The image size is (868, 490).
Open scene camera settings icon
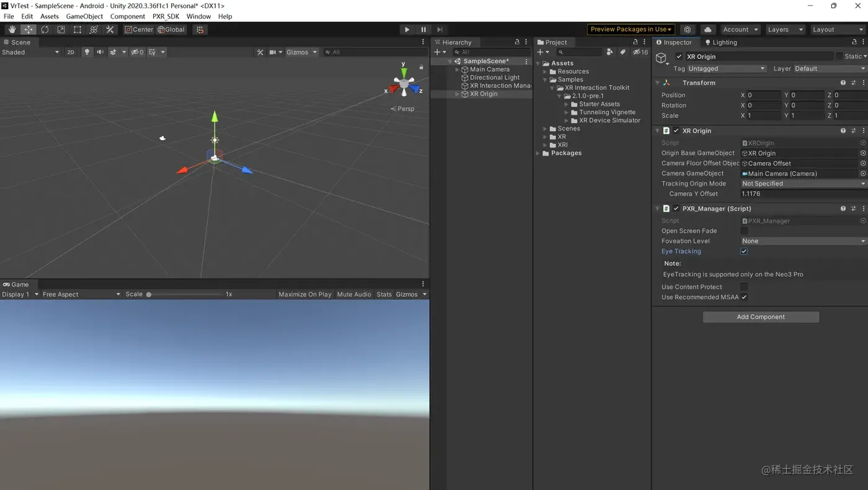pos(273,52)
